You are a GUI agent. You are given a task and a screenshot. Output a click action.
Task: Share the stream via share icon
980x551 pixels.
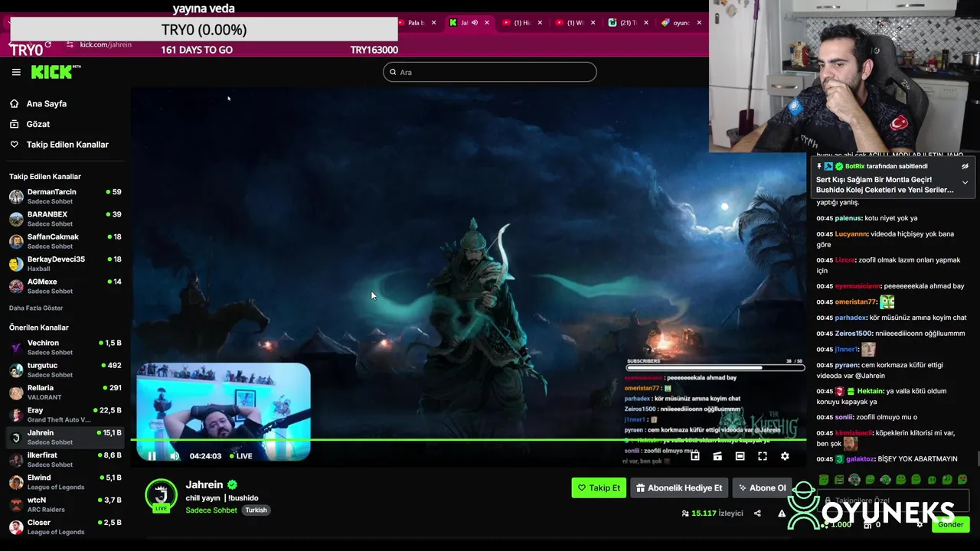click(x=757, y=514)
